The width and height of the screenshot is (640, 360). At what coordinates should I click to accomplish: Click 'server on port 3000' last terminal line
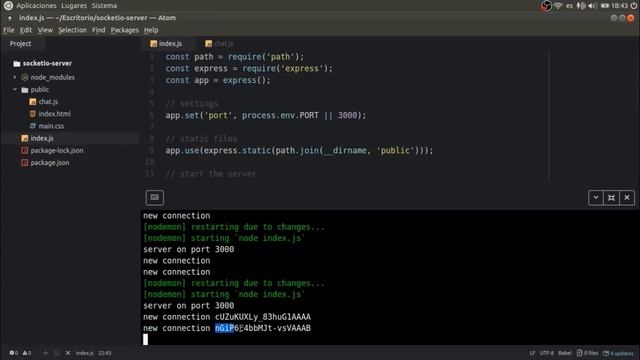click(189, 306)
